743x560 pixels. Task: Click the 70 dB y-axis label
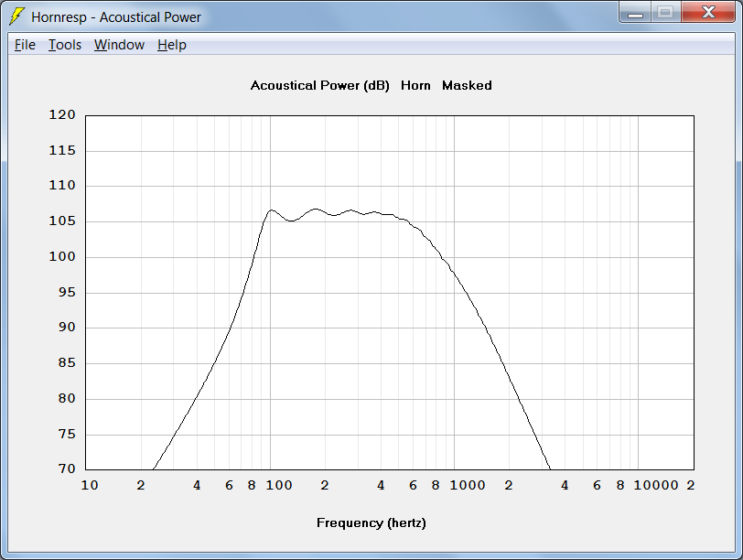click(x=67, y=468)
